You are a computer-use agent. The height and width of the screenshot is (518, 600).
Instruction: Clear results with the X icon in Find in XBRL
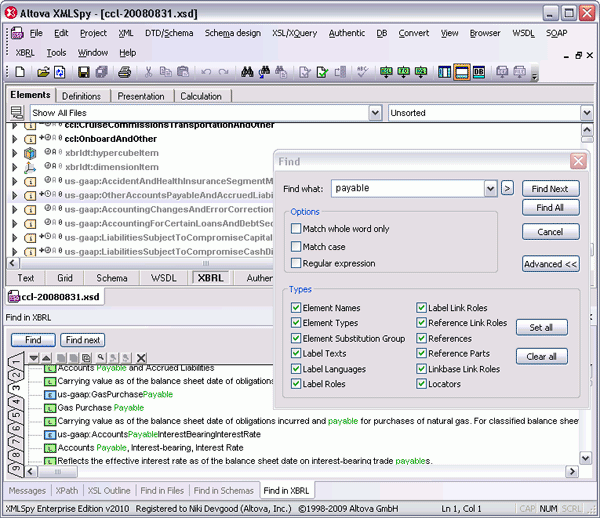coord(141,358)
